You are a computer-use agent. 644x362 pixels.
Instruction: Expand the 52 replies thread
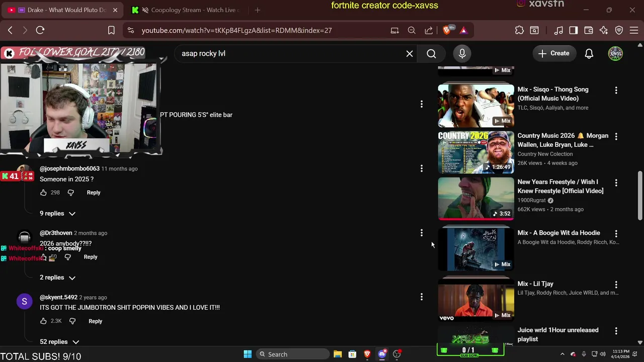(59, 342)
